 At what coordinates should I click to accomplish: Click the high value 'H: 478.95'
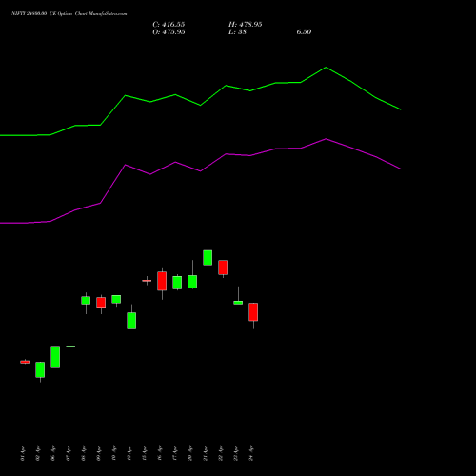pyautogui.click(x=245, y=25)
